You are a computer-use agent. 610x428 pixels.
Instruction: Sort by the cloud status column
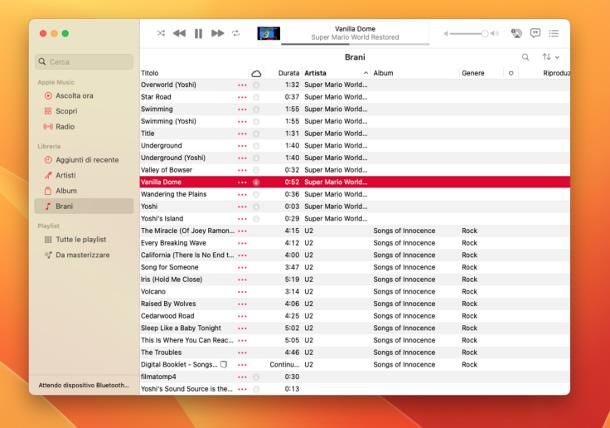256,73
